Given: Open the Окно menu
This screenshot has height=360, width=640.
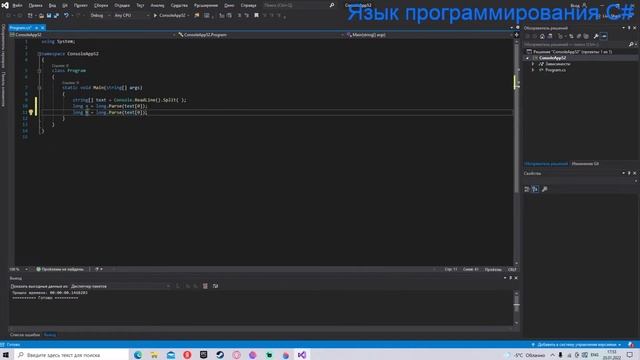Looking at the screenshot, I should (229, 5).
